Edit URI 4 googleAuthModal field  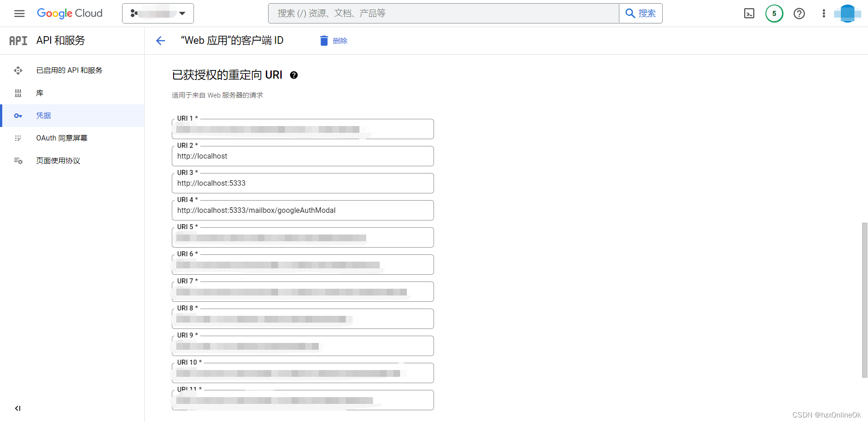click(x=303, y=211)
